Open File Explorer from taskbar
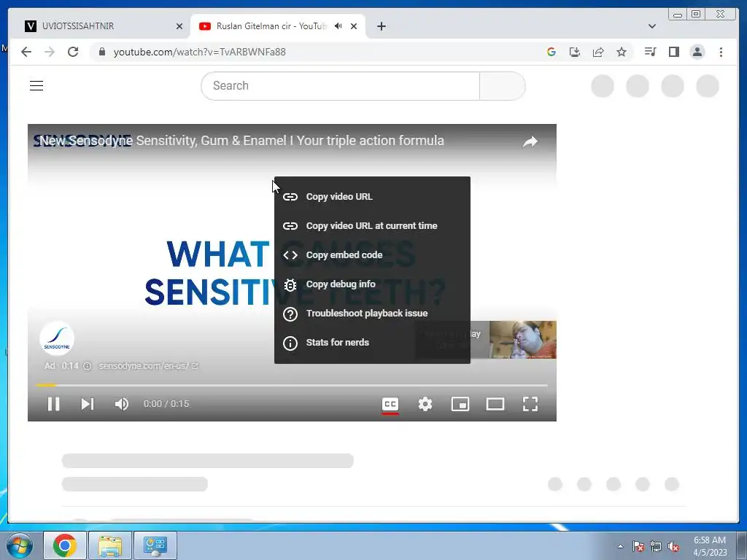Image resolution: width=747 pixels, height=560 pixels. (110, 545)
